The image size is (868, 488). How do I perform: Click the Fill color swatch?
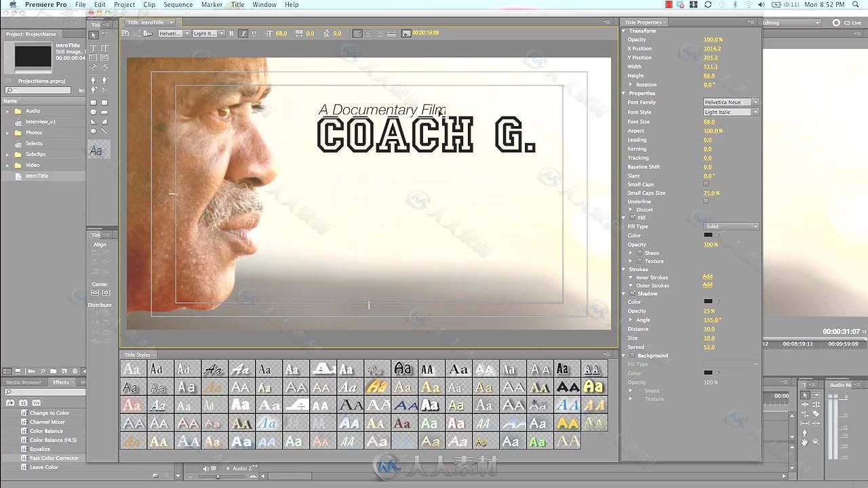[708, 235]
